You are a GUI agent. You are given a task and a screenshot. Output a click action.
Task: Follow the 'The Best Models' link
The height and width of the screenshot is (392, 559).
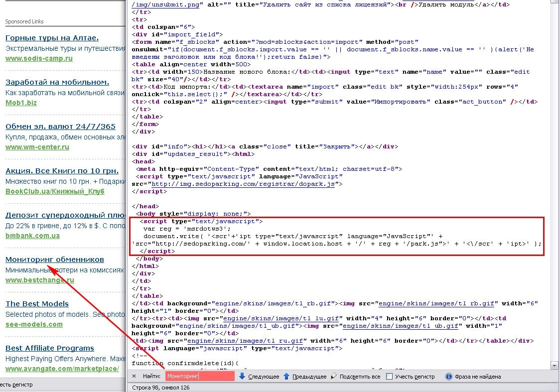pyautogui.click(x=37, y=304)
